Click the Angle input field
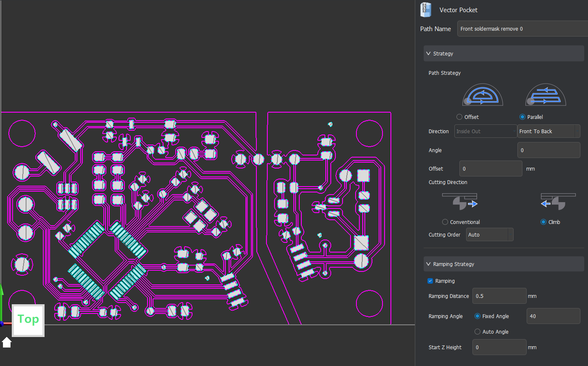Screen dimensions: 588x366 pos(548,150)
